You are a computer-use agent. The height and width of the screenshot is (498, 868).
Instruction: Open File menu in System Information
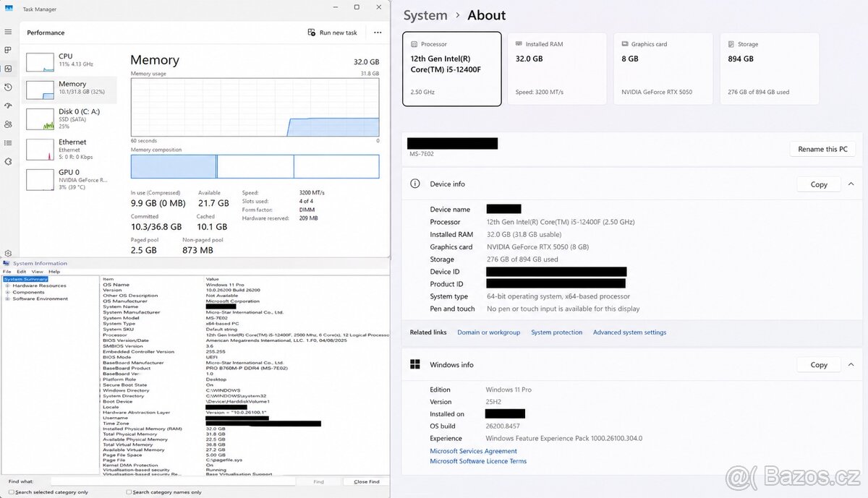[7, 272]
